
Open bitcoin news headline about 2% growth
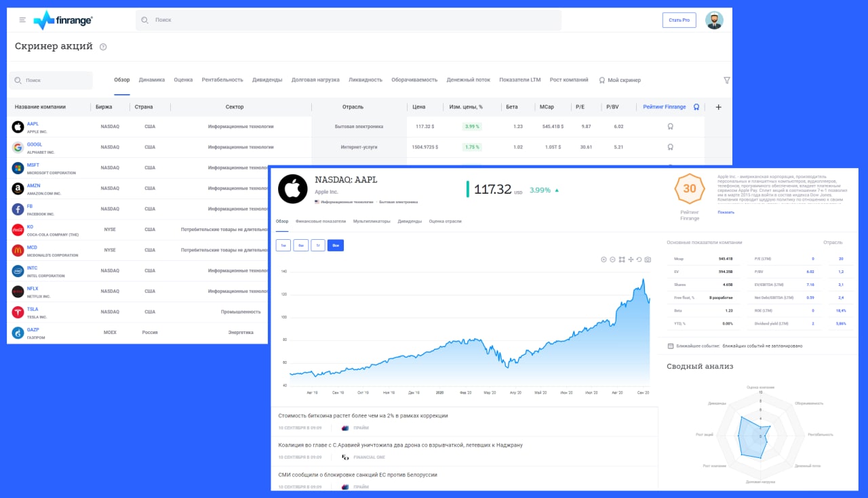(363, 416)
